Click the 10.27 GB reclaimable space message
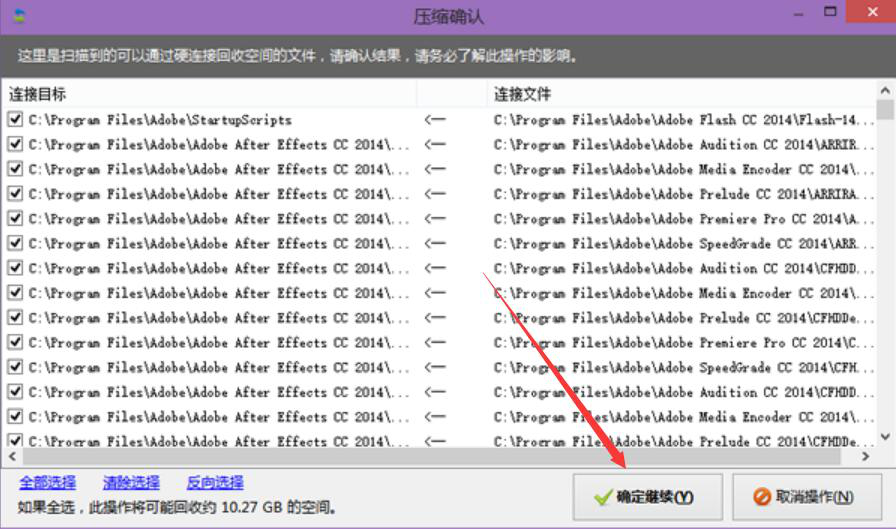896x529 pixels. pyautogui.click(x=177, y=507)
